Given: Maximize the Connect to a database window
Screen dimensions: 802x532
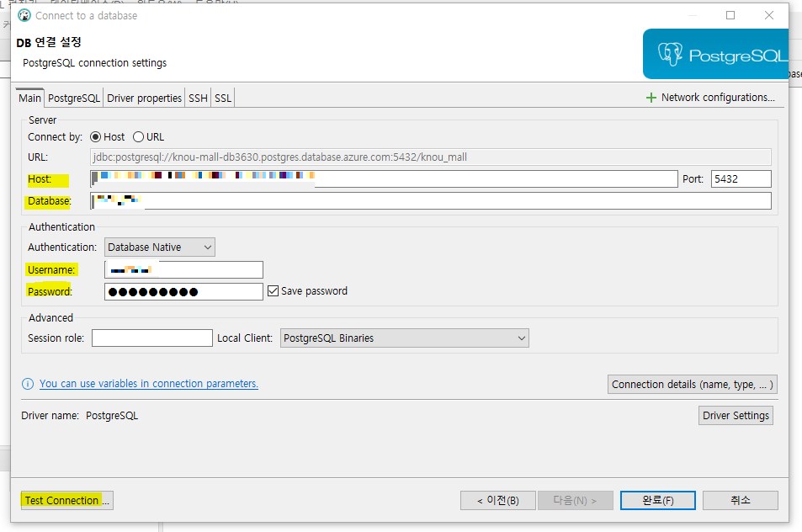Looking at the screenshot, I should (730, 15).
